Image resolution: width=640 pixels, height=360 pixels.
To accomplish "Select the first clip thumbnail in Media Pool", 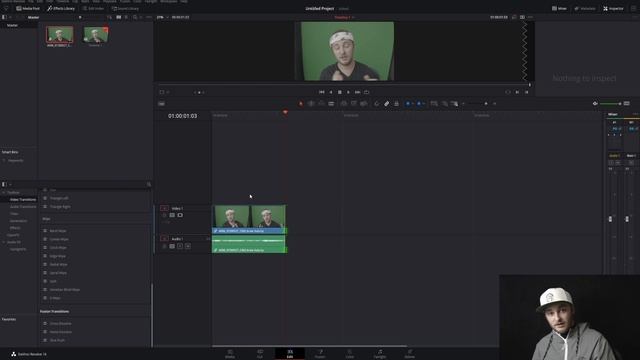I will coord(60,34).
